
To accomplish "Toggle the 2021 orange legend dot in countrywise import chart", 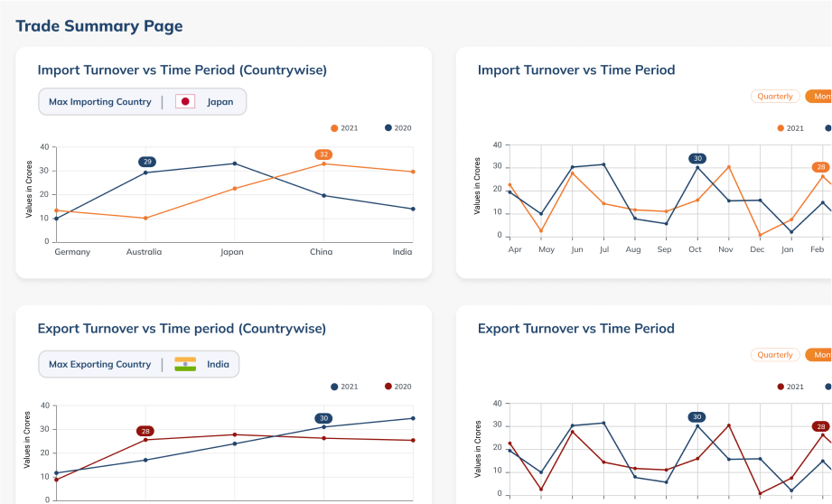I will 334,128.
